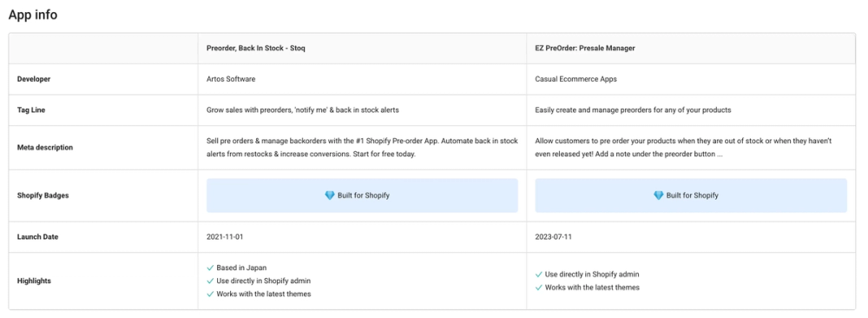Click the 2021-11-01 launch date
The width and height of the screenshot is (868, 318).
point(225,236)
